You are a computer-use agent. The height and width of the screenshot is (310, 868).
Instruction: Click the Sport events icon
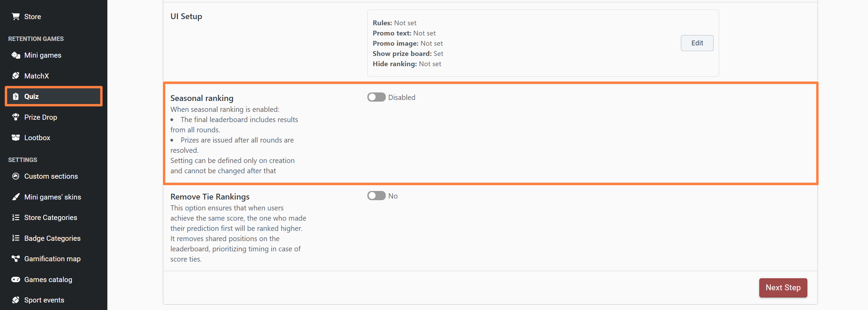[x=16, y=300]
